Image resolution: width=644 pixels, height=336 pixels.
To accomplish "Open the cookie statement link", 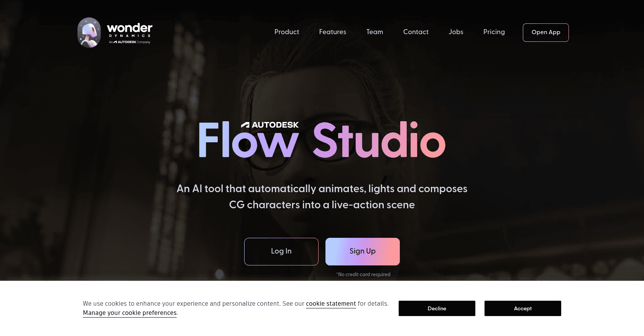I will (331, 303).
